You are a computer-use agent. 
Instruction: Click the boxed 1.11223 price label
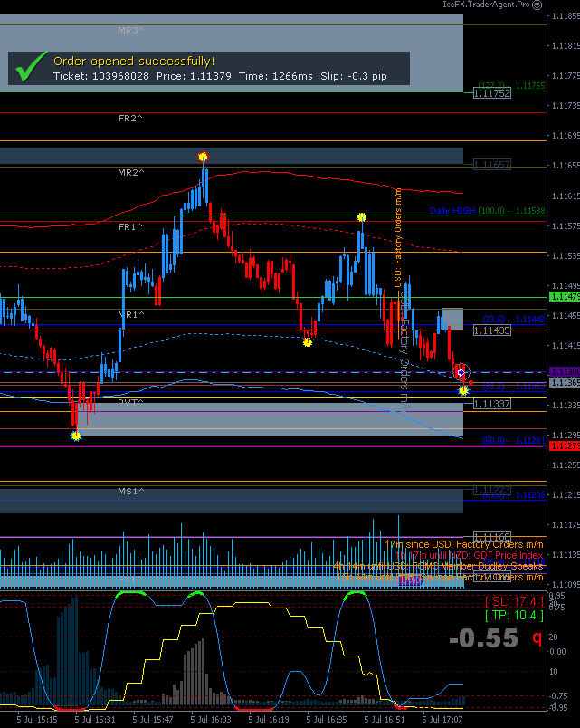pyautogui.click(x=492, y=489)
